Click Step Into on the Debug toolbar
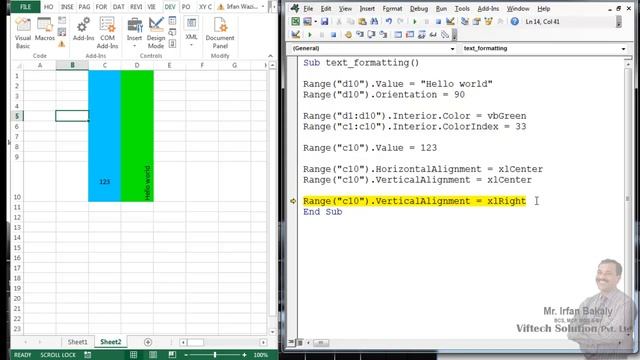This screenshot has width=640, height=360. pyautogui.click(x=360, y=35)
